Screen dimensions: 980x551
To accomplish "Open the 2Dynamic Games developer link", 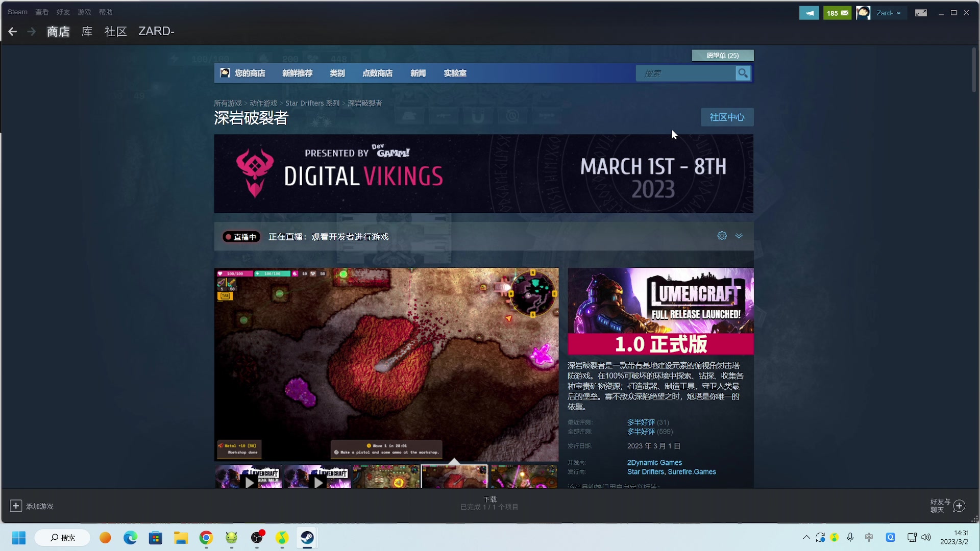I will pos(654,462).
